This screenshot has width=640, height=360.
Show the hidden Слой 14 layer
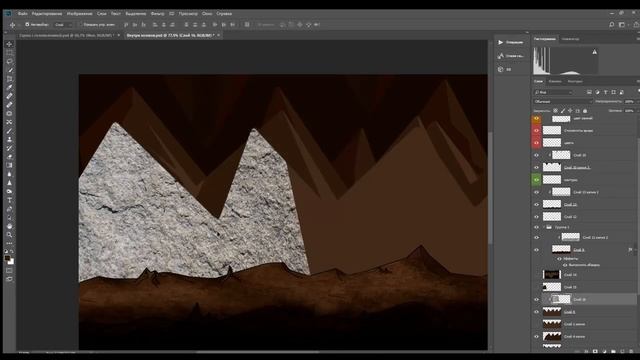coord(536,275)
